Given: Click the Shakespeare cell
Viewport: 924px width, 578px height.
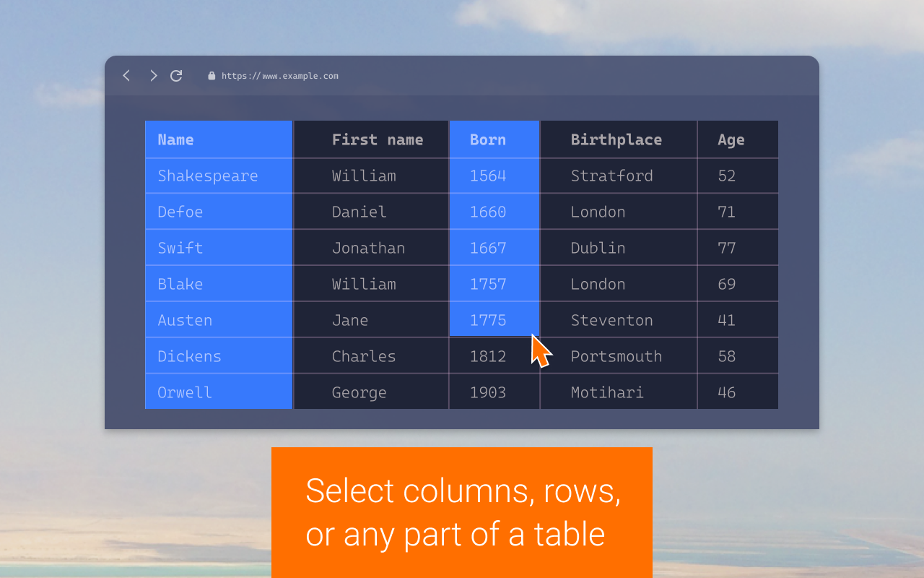Looking at the screenshot, I should [219, 176].
